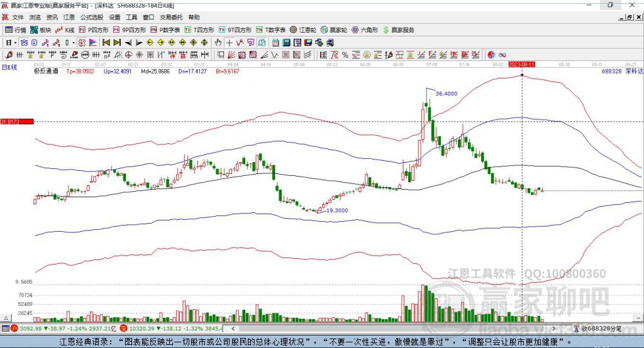Image resolution: width=644 pixels, height=348 pixels.
Task: Open the 赢家轮 wheel tool
Action: tap(334, 30)
